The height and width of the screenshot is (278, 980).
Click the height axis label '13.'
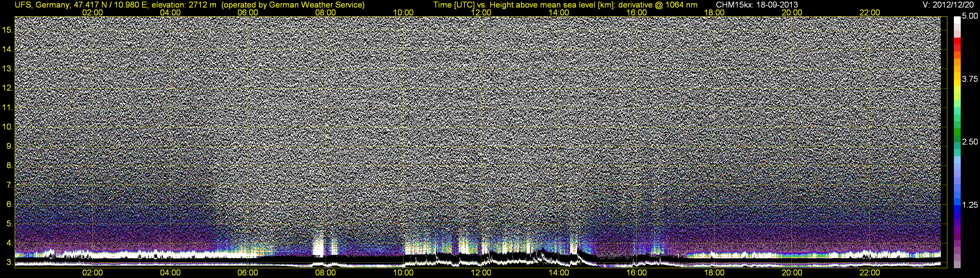click(8, 69)
